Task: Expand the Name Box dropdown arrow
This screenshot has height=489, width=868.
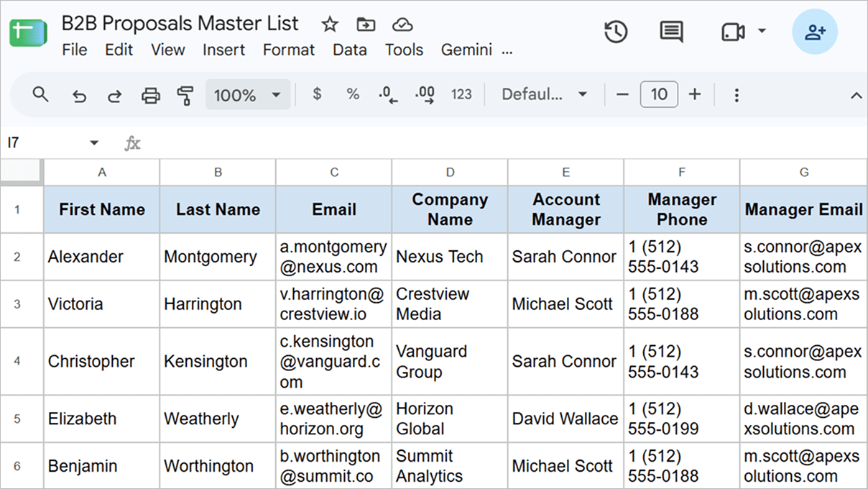Action: tap(94, 143)
